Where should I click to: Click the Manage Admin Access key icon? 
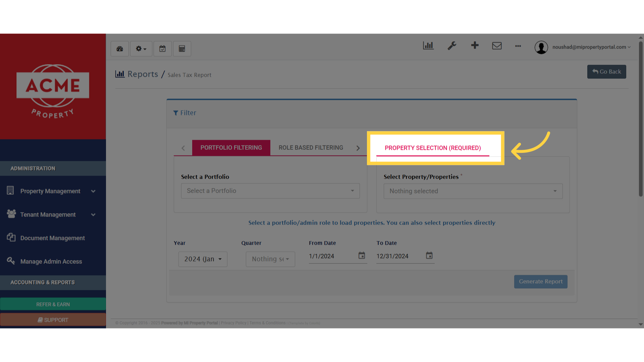point(11,260)
